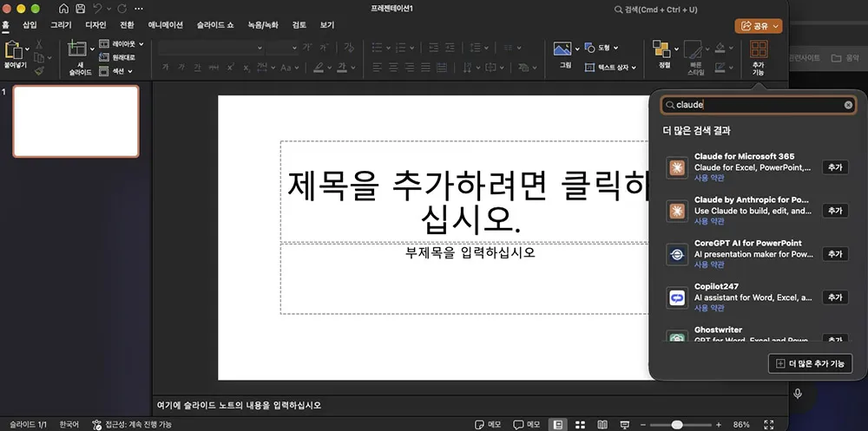Open the quick access more (…) menu
Image resolution: width=868 pixels, height=431 pixels.
139,9
